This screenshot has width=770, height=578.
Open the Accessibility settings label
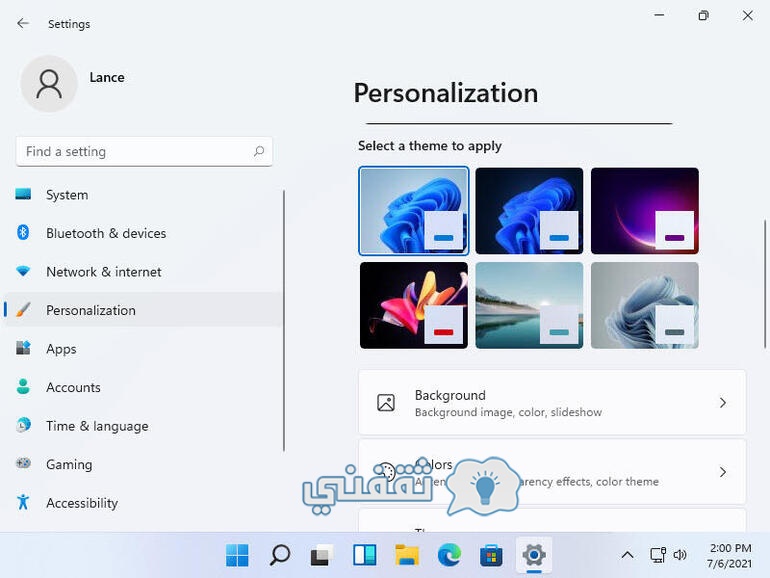click(82, 503)
